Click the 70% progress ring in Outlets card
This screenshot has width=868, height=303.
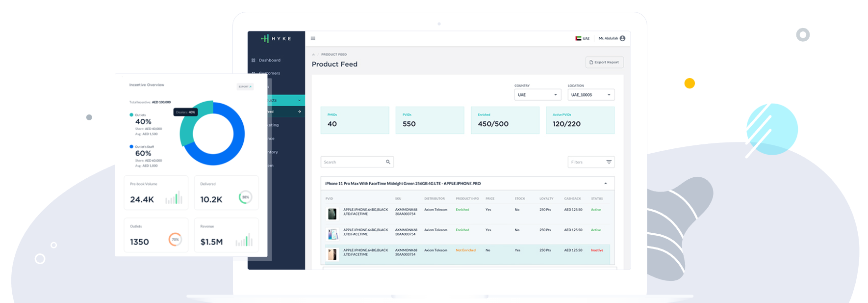coord(175,240)
